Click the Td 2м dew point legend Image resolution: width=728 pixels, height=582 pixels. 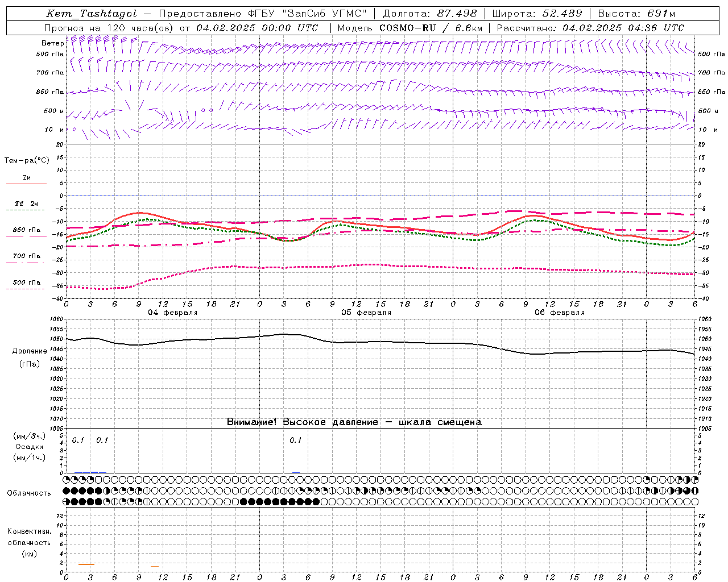click(x=26, y=205)
